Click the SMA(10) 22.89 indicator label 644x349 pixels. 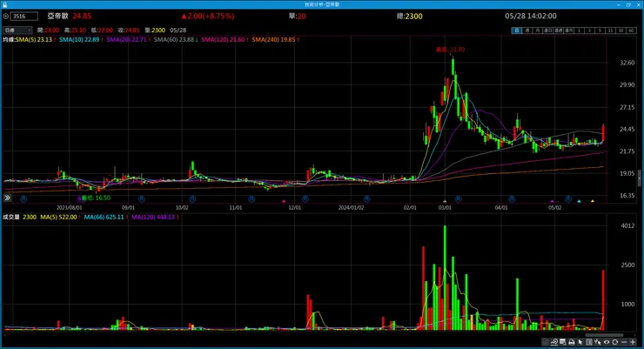(81, 39)
